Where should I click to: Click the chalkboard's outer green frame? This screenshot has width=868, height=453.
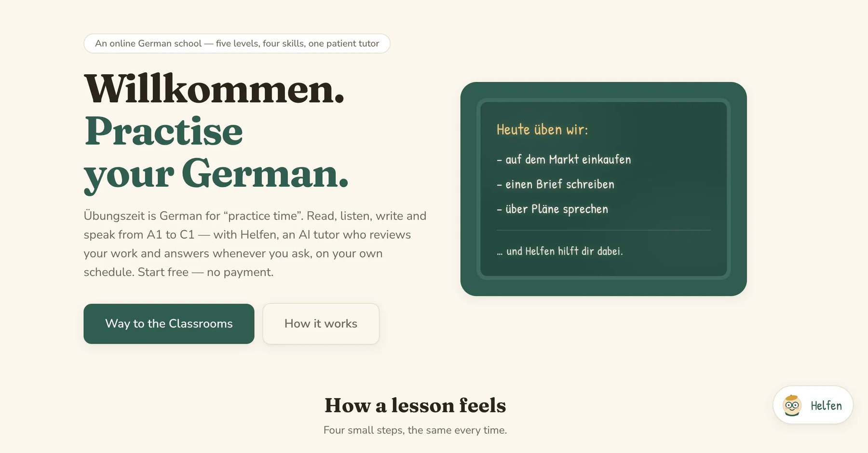point(604,91)
